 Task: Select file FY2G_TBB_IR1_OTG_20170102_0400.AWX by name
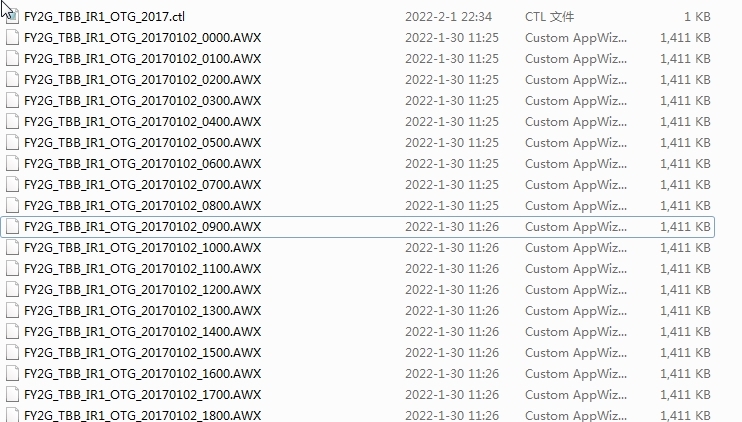142,122
